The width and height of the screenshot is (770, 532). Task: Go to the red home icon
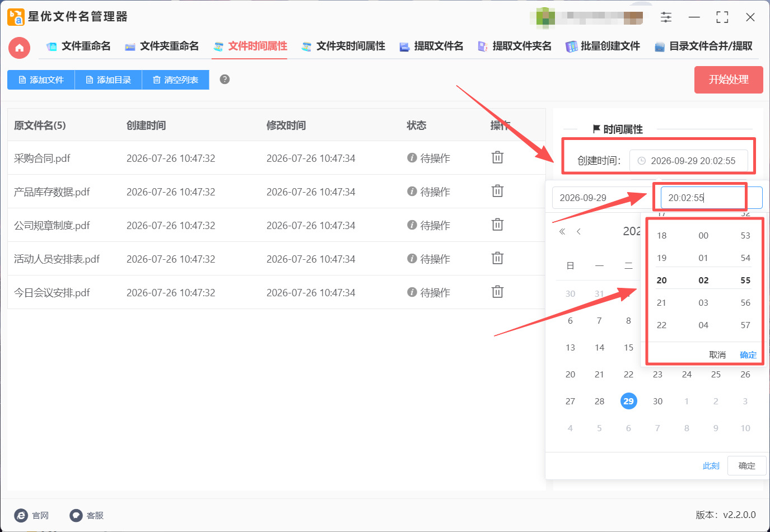[x=19, y=48]
